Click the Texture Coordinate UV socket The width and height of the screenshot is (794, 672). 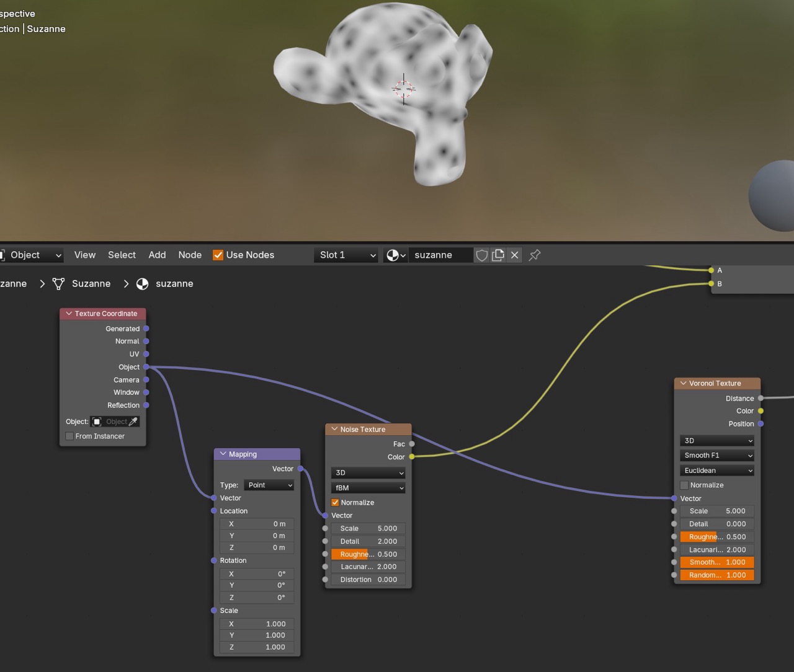[x=146, y=354]
